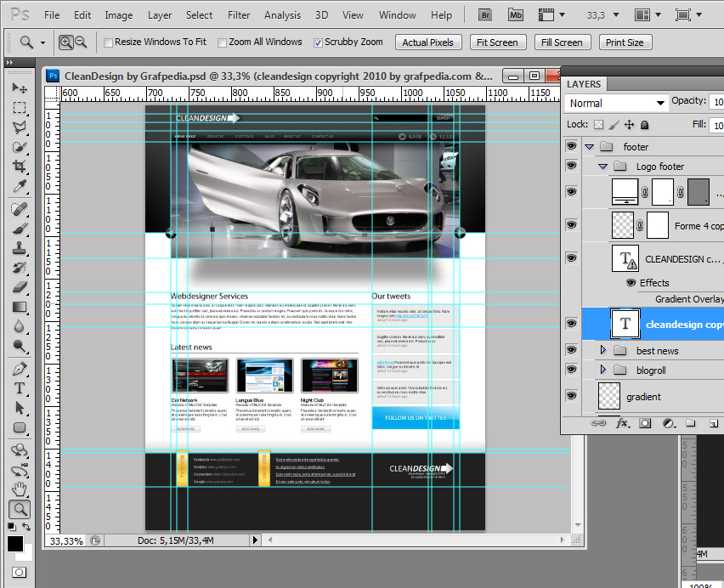
Task: Select the Blur tool
Action: (20, 327)
